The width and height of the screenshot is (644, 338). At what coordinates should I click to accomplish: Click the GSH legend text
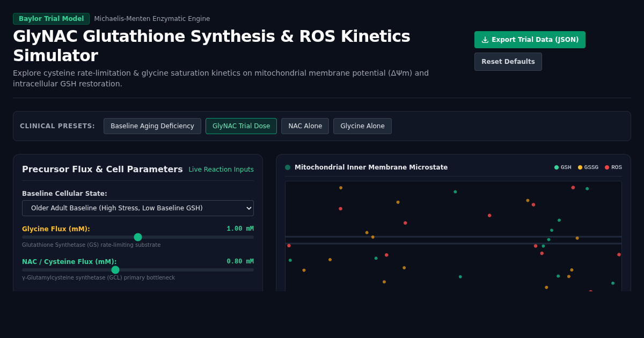(566, 167)
